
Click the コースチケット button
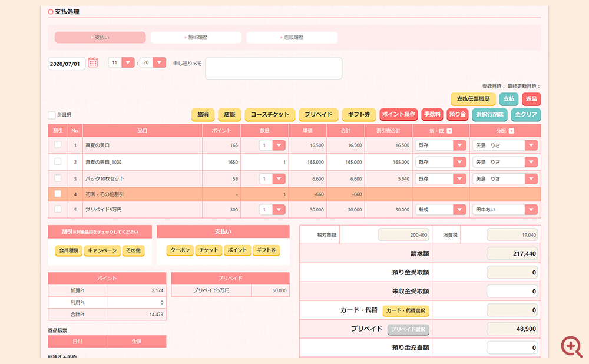[270, 115]
